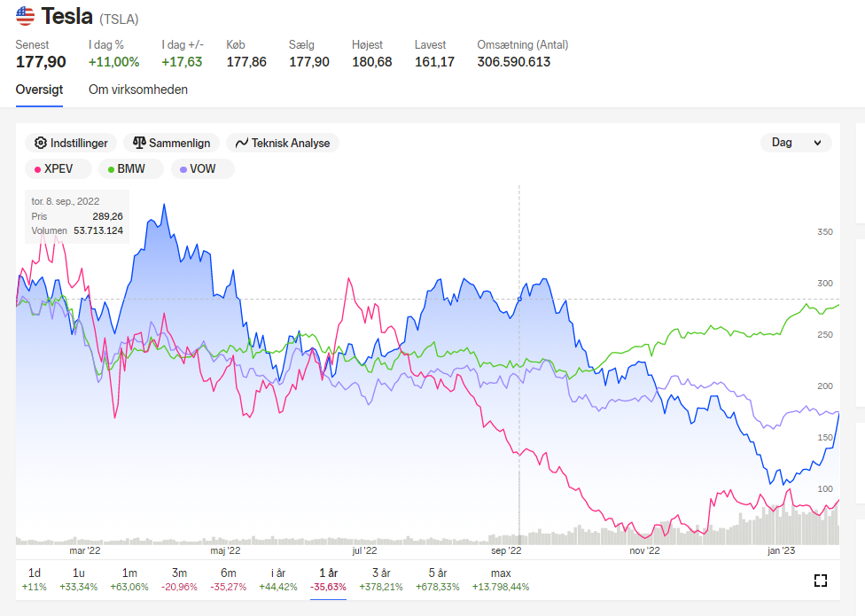Click the Højest value 180,68
865x616 pixels.
372,62
